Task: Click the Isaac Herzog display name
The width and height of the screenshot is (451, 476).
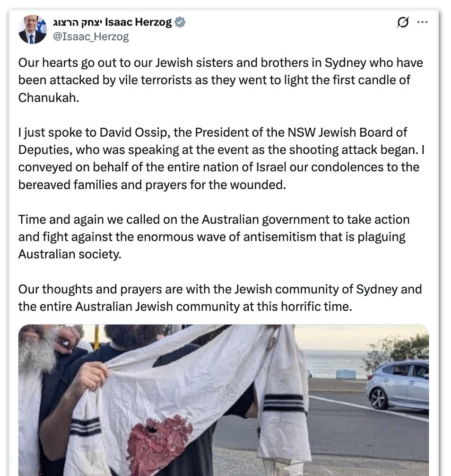Action: tap(139, 22)
